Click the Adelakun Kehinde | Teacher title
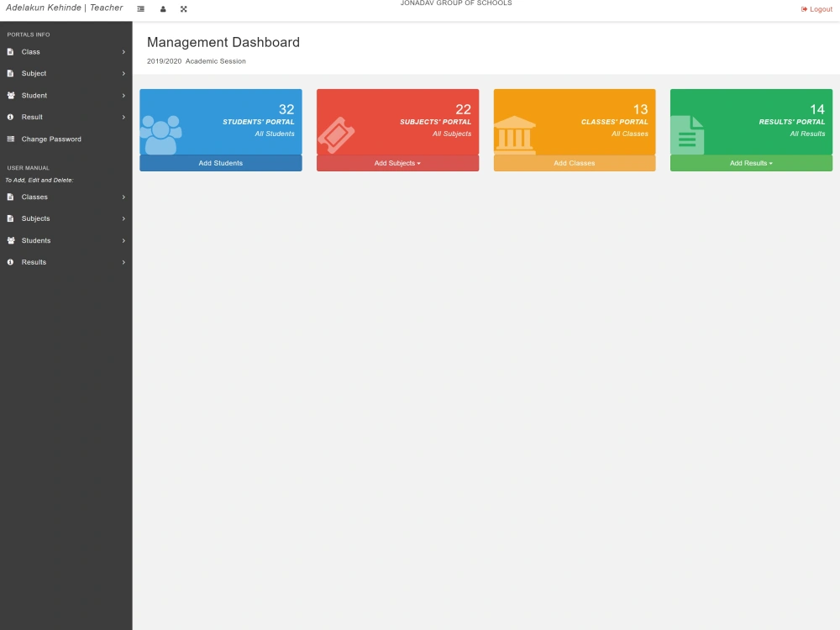The image size is (840, 630). 65,8
